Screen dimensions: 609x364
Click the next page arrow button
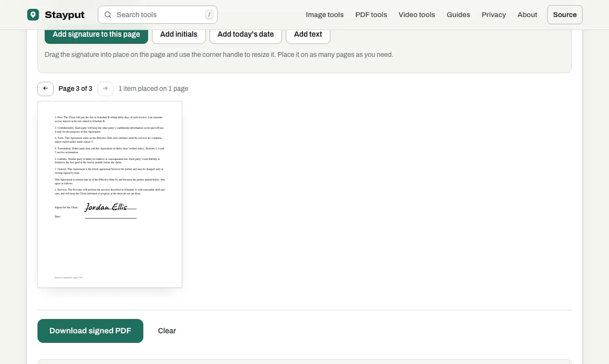(x=105, y=89)
